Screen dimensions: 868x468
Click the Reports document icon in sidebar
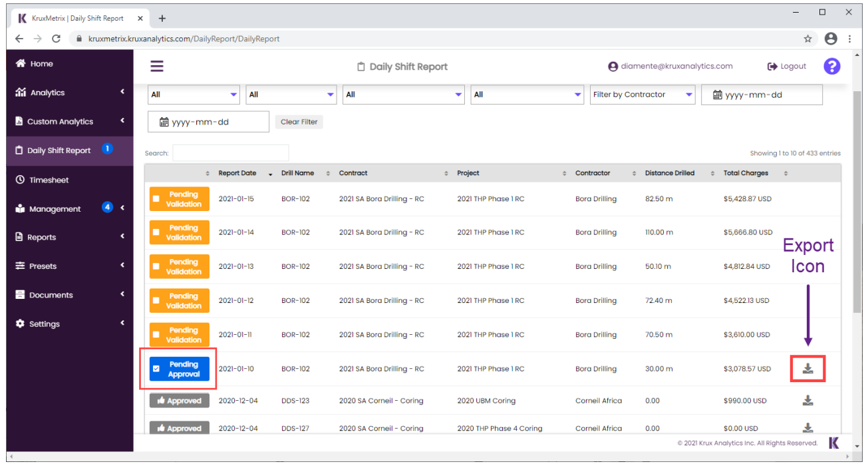[19, 237]
